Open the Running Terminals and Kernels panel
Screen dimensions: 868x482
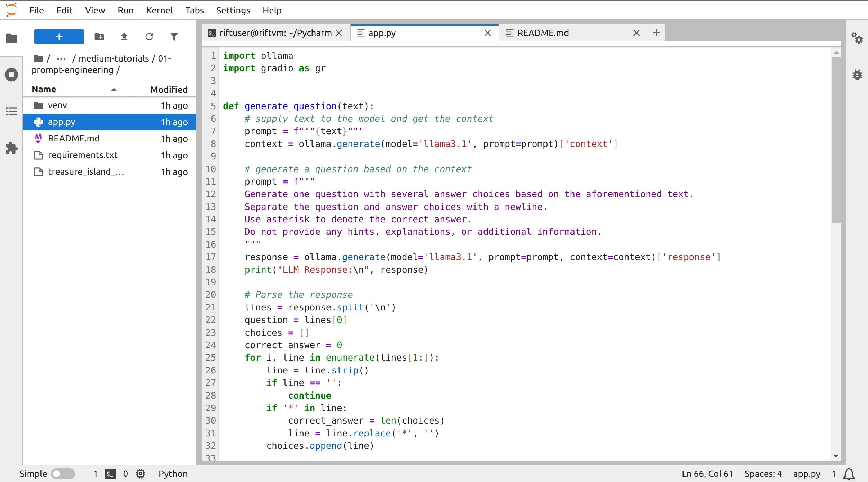[11, 75]
